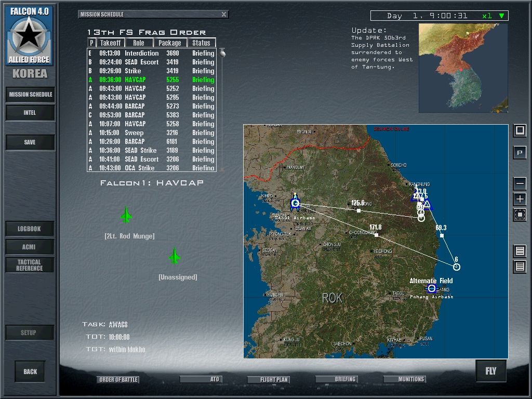Select the green jet icon for 2Lt. Rod Munge
Image resolution: width=532 pixels, height=399 pixels.
[126, 215]
